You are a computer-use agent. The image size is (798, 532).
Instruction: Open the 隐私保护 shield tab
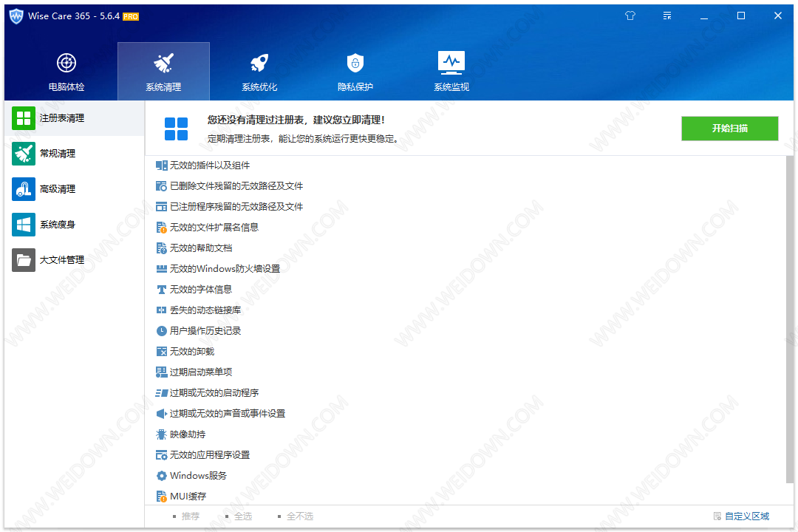pyautogui.click(x=355, y=72)
